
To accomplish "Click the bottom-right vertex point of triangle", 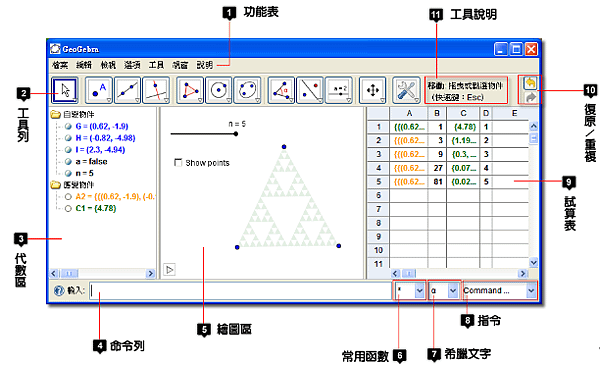I will (339, 246).
